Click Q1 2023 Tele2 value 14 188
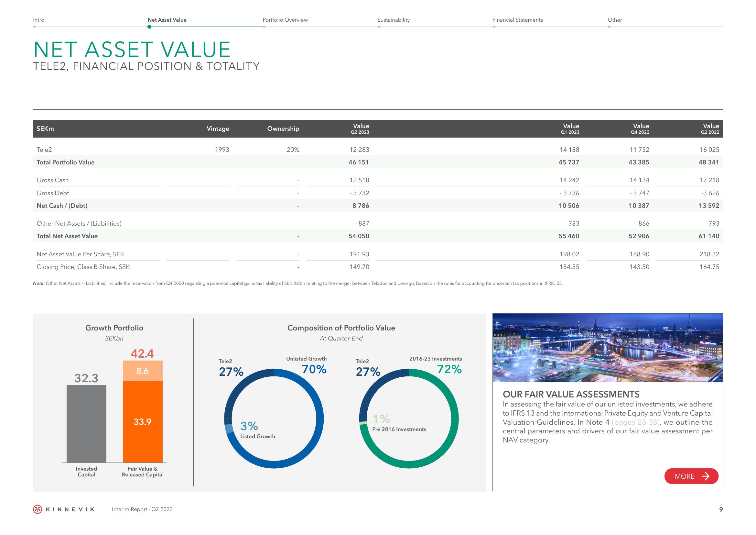The height and width of the screenshot is (535, 756). coord(569,150)
